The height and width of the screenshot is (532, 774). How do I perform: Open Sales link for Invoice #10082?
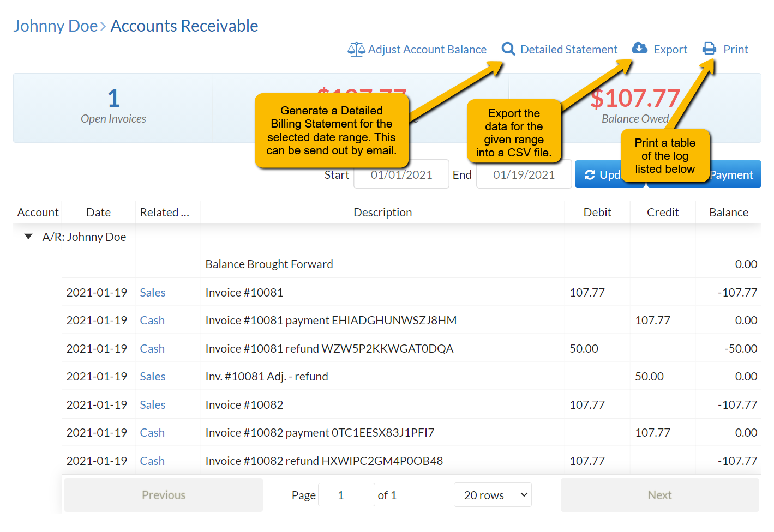[153, 405]
